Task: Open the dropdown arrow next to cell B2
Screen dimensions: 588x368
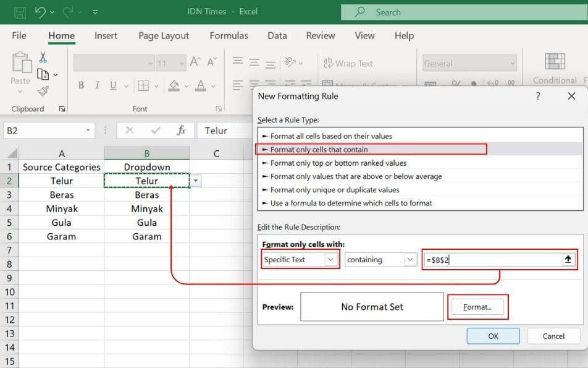Action: pos(195,180)
